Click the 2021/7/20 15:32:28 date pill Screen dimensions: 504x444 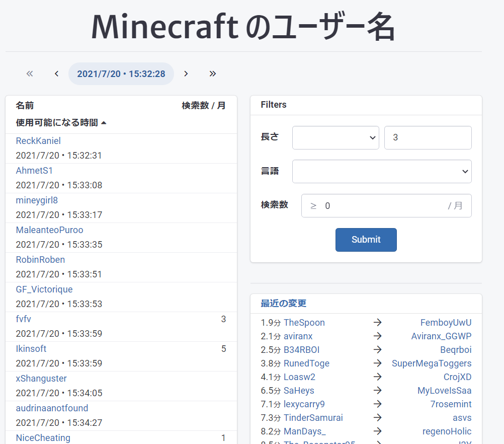click(121, 73)
